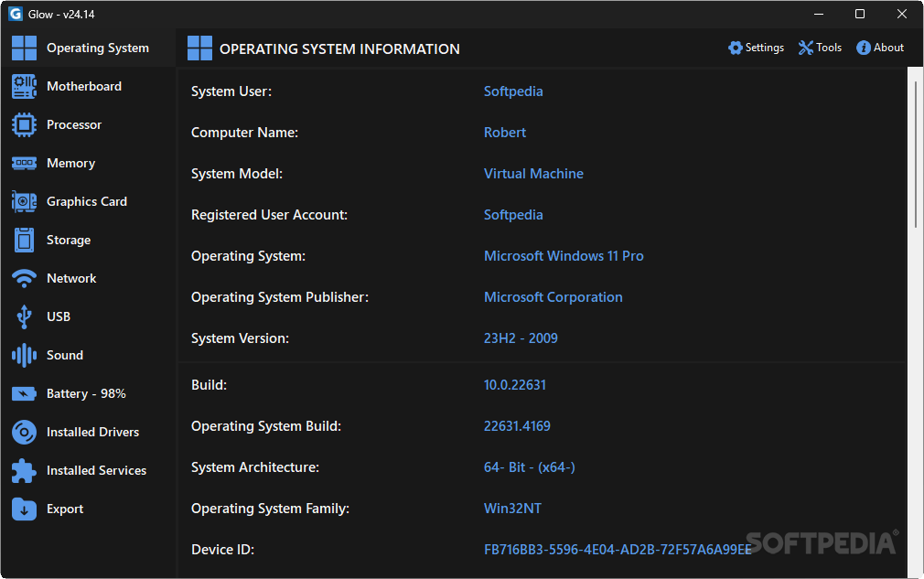
Task: Select the Device ID value FB716BB3
Action: [x=618, y=550]
